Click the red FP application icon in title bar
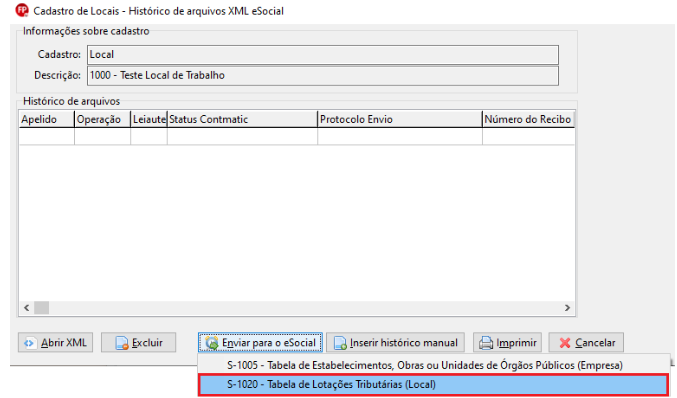677x398 pixels. point(22,10)
